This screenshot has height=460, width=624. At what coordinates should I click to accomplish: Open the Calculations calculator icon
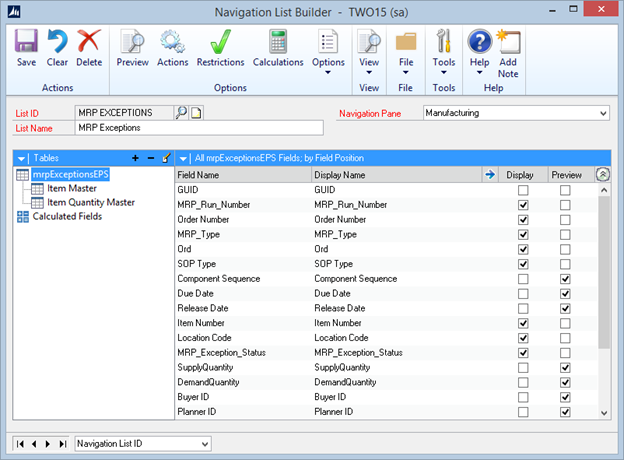pyautogui.click(x=278, y=41)
